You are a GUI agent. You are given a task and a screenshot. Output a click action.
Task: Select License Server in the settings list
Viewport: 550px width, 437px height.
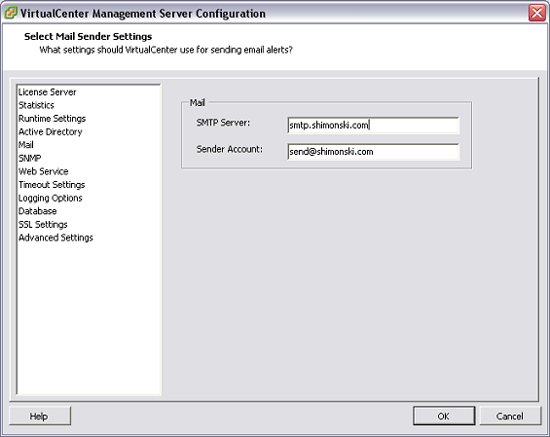[x=47, y=92]
